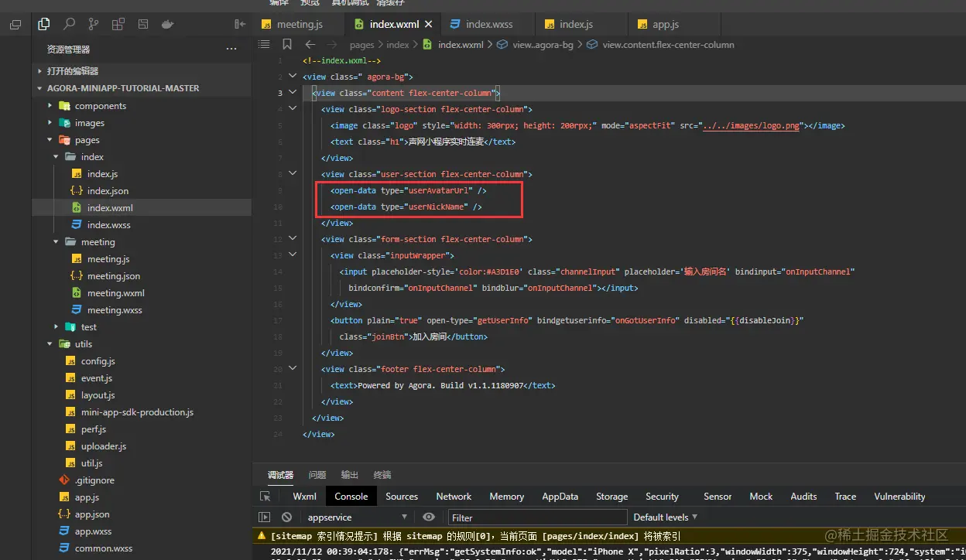Screen dimensions: 966x560
Task: Switch to the 问题 panel tab
Action: [317, 475]
